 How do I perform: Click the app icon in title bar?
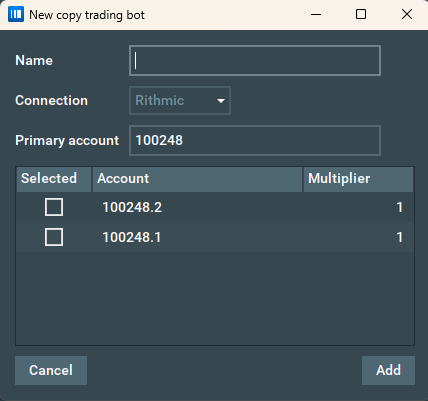click(x=16, y=14)
